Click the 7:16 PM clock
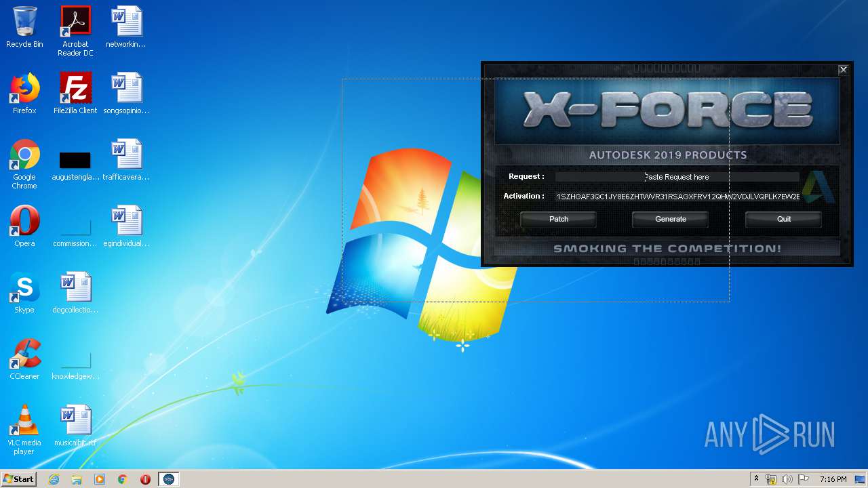 click(833, 479)
